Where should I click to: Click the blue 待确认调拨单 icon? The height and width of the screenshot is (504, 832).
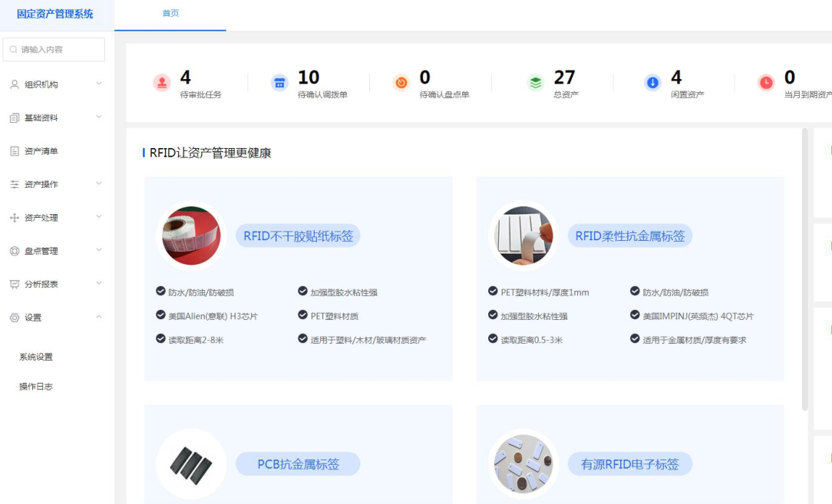click(279, 83)
